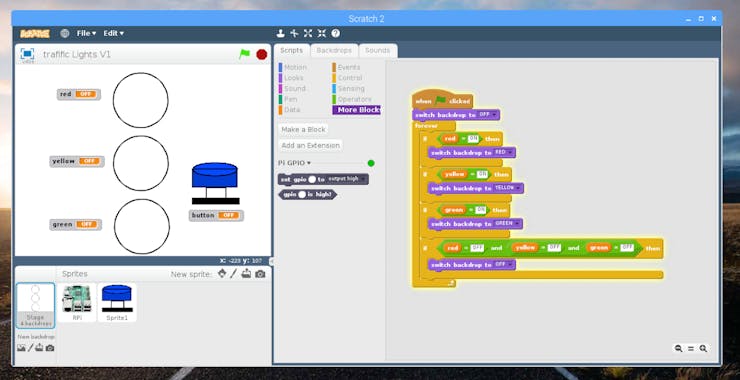Click the language globe icon
The image size is (740, 380).
pos(65,33)
